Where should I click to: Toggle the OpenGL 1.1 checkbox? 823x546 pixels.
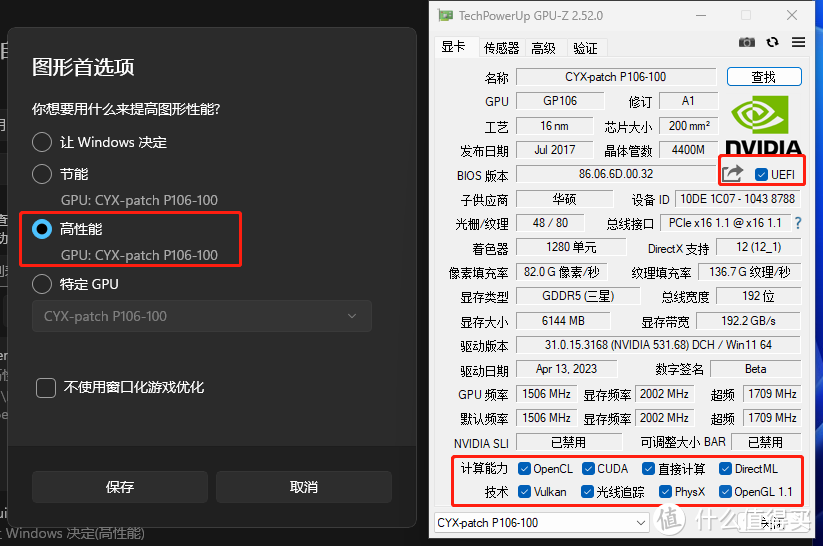[725, 491]
